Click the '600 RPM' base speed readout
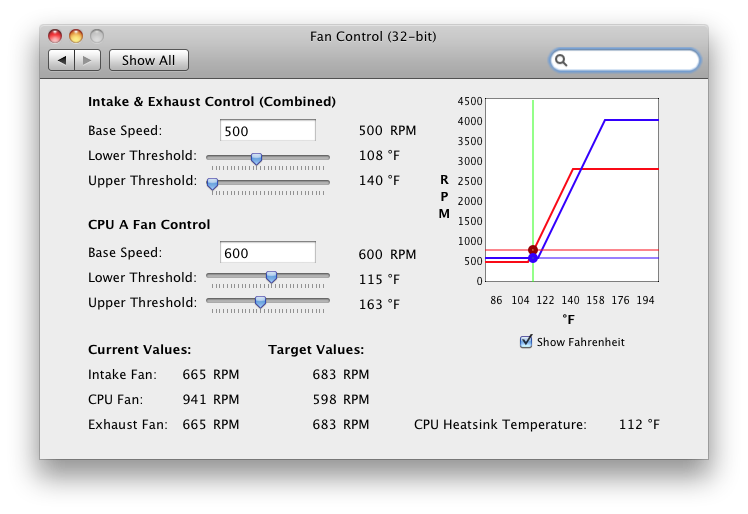748x514 pixels. click(387, 254)
